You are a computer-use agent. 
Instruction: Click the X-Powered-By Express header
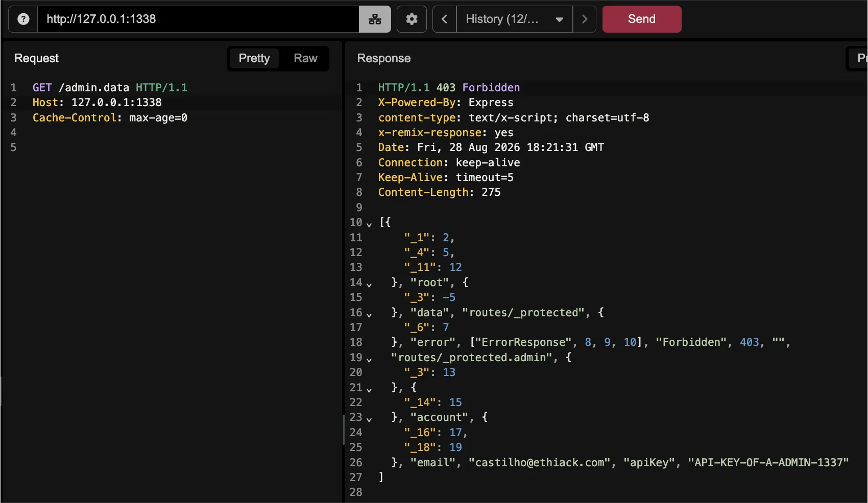pos(446,103)
